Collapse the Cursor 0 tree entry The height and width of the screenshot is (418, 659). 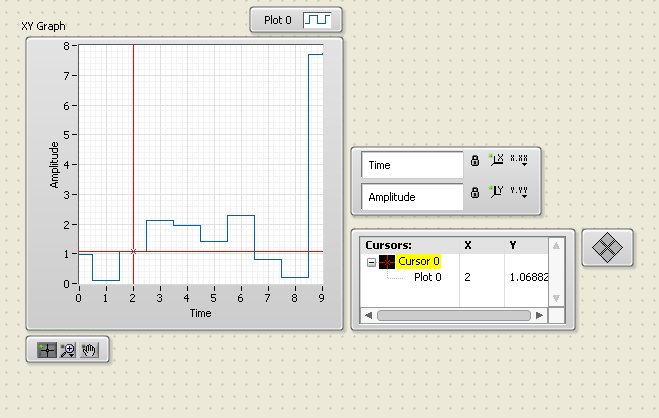(x=371, y=262)
